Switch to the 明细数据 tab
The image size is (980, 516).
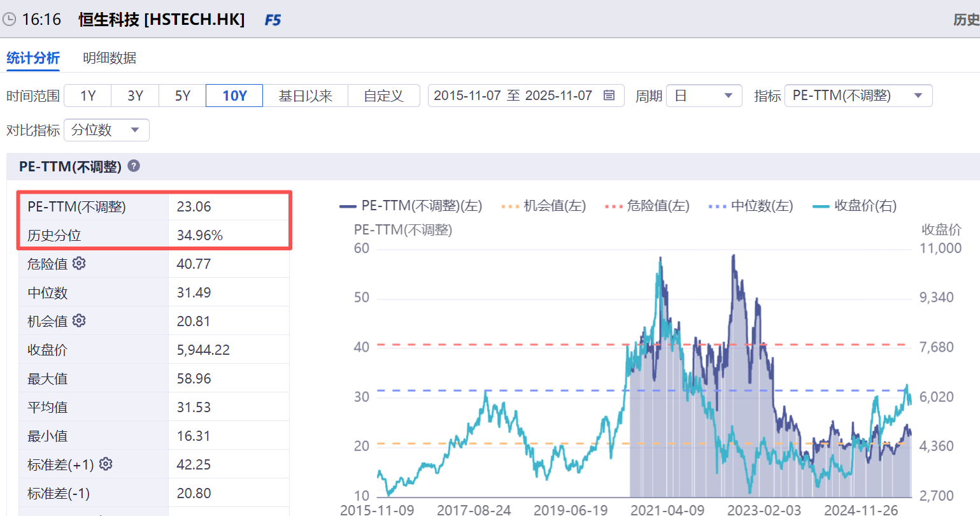(110, 58)
